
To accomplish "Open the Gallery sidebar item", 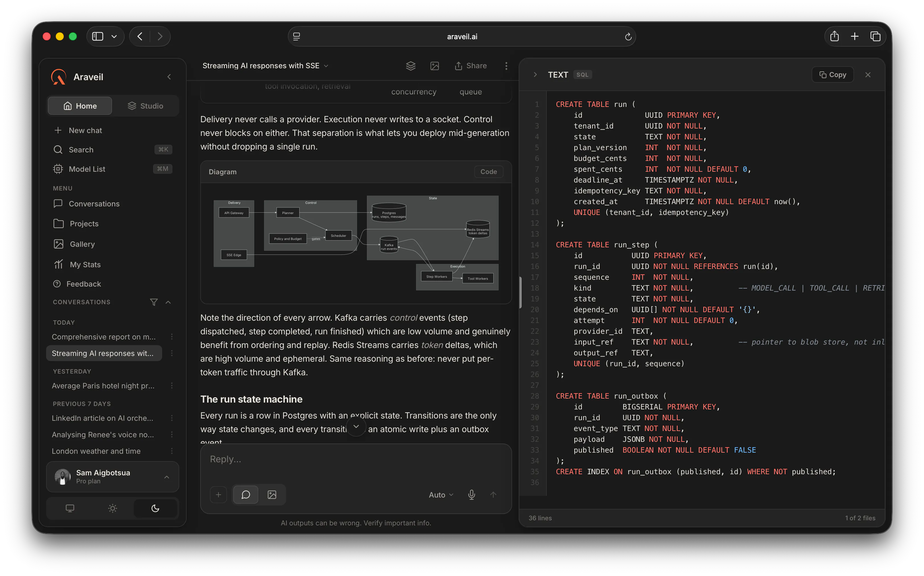I will tap(112, 244).
